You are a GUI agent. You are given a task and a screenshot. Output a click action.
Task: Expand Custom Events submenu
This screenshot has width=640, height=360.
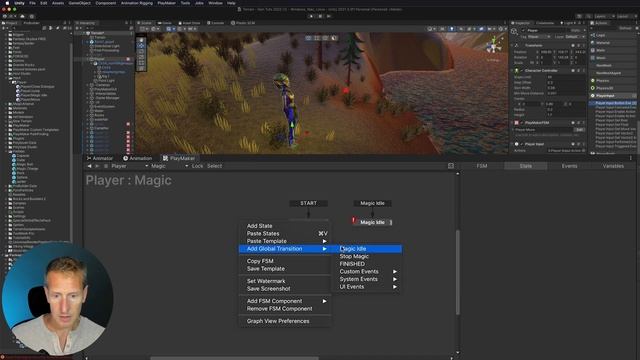[368, 271]
